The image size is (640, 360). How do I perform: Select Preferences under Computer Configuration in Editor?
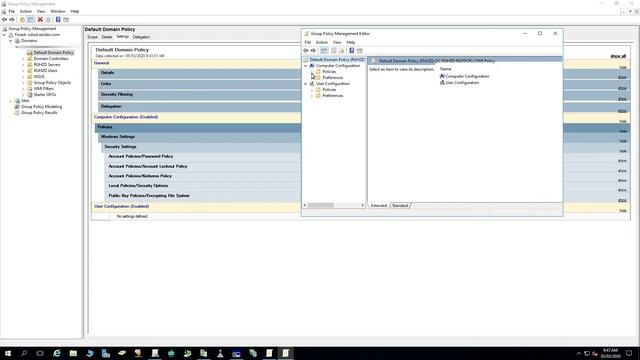pyautogui.click(x=333, y=78)
